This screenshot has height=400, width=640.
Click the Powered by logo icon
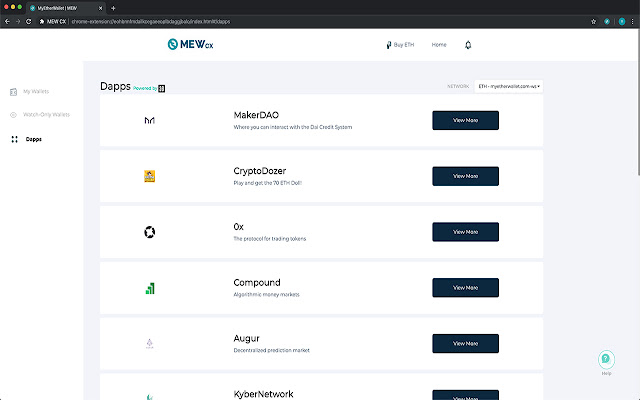[162, 89]
